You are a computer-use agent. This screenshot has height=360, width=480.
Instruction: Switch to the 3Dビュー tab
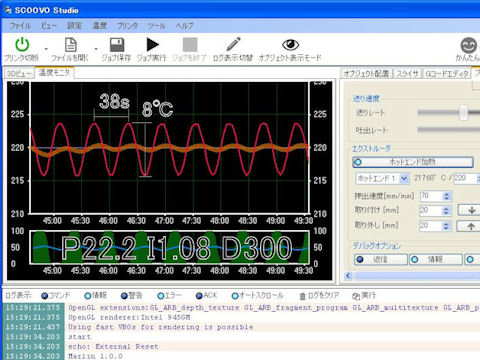click(x=20, y=74)
